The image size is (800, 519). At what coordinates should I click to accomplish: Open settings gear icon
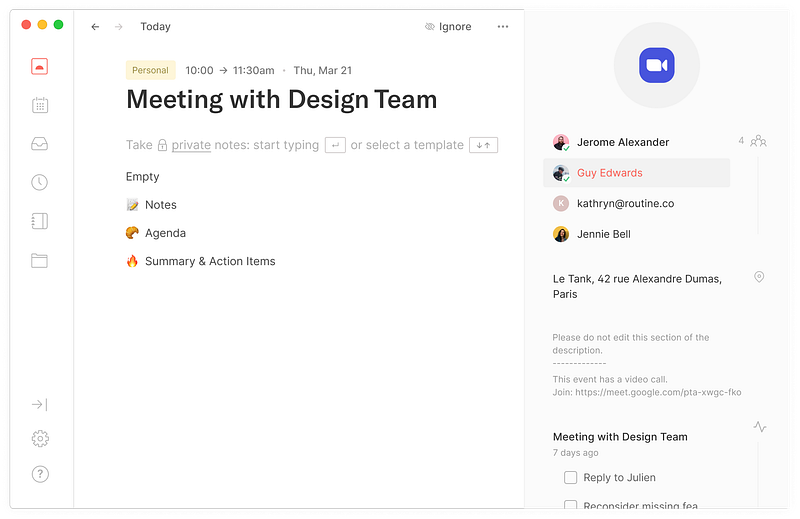[40, 438]
